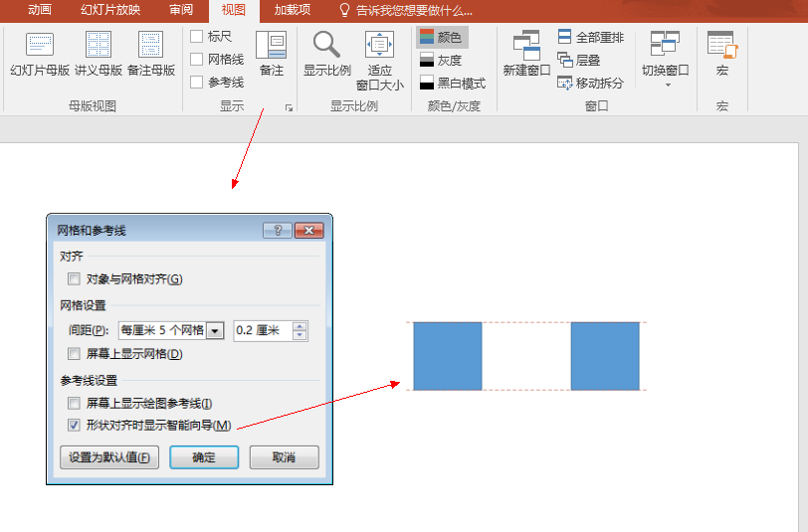Decrease spacing value with down spinner
Screen dimensions: 808x532
[300, 335]
